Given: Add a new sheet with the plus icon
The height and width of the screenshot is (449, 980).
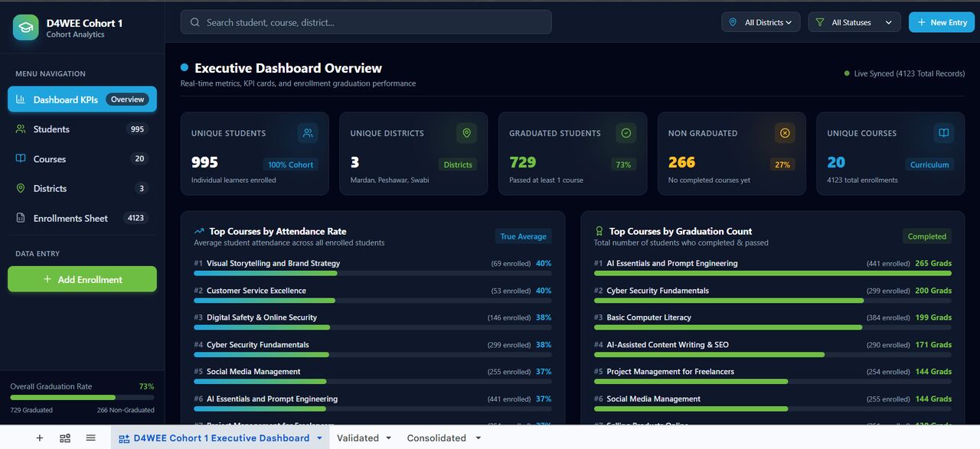Looking at the screenshot, I should 40,438.
